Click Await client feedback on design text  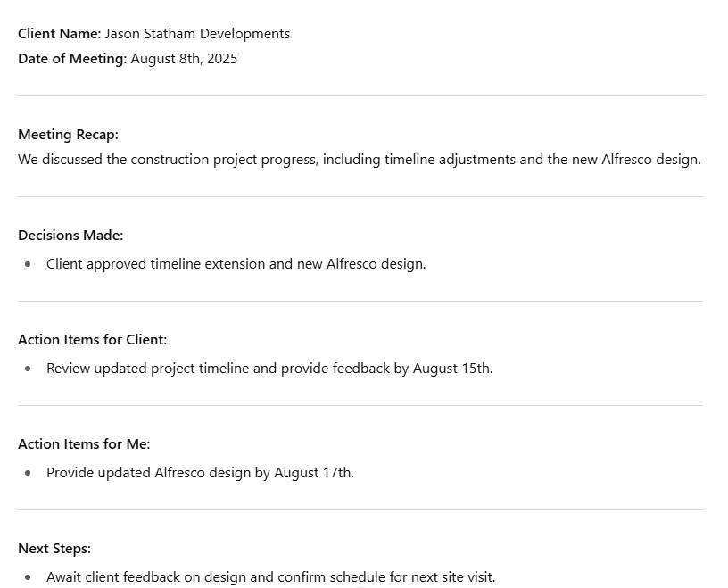click(x=270, y=577)
